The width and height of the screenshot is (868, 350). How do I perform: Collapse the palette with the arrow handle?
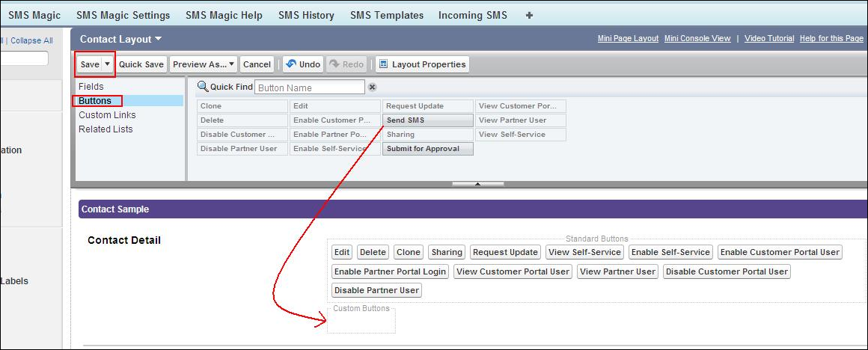(477, 184)
